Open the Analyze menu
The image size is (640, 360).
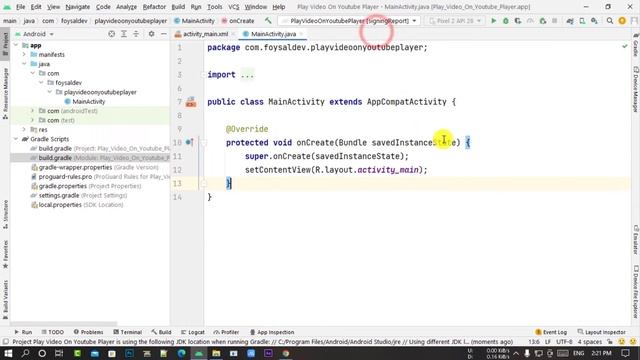[126, 7]
